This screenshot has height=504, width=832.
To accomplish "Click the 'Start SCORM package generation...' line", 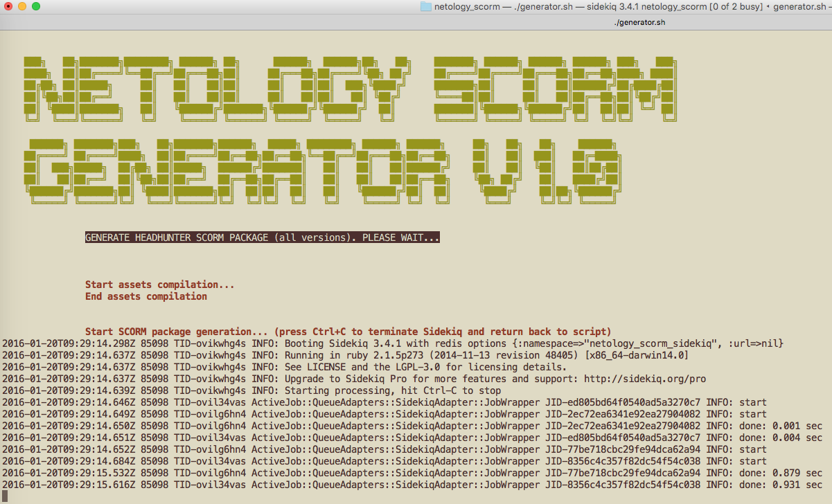I will (x=348, y=332).
